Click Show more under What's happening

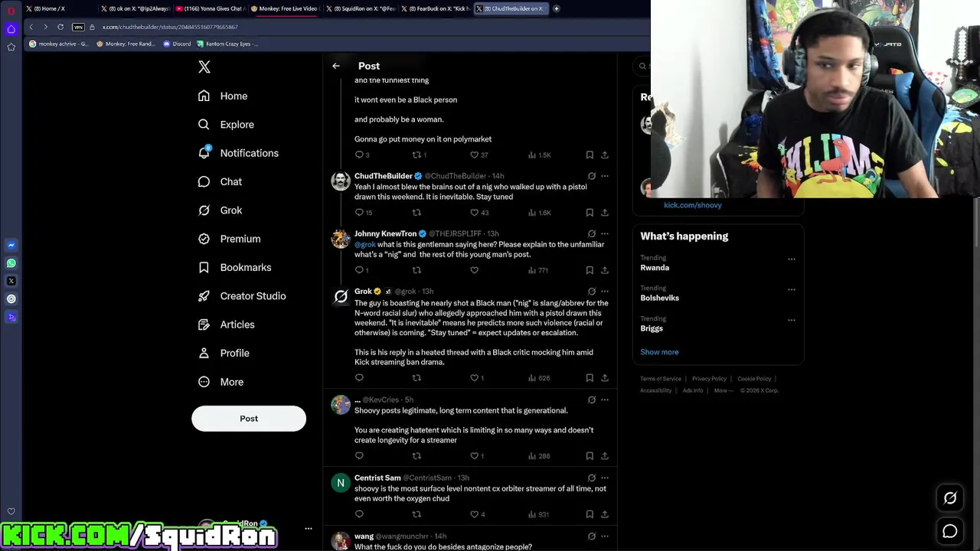tap(659, 352)
